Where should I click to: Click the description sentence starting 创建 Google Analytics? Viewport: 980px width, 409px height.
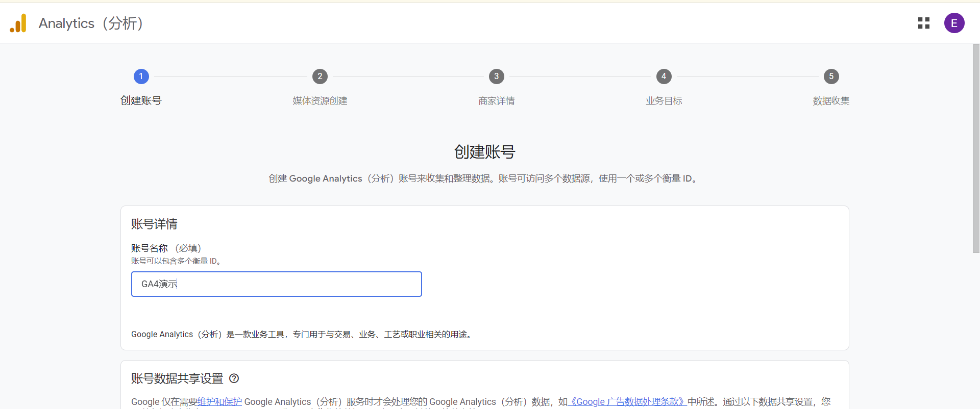coord(485,178)
